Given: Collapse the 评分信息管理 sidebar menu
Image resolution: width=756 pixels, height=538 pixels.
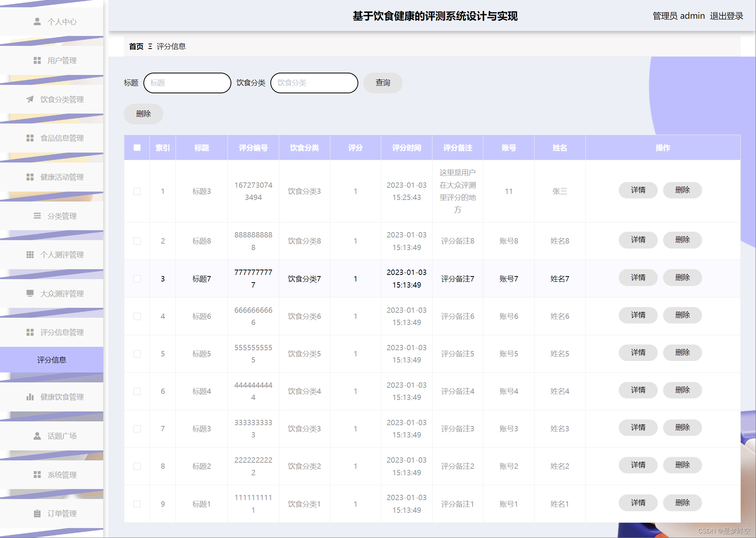Looking at the screenshot, I should 52,332.
